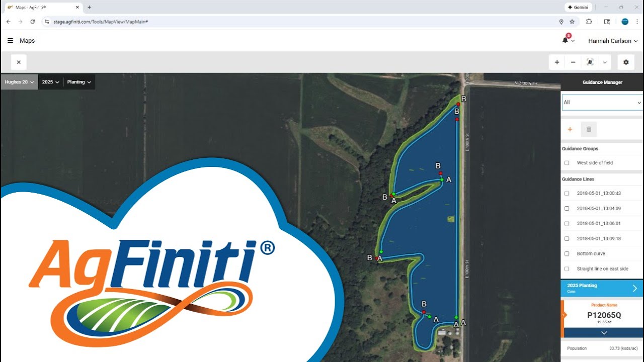
Task: Bookmark this page with star
Action: 572,22
